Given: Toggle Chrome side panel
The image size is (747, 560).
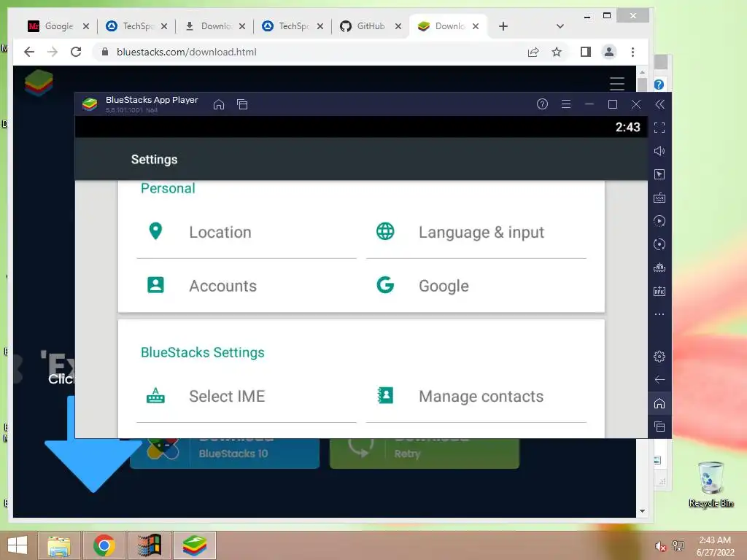Looking at the screenshot, I should pos(586,52).
